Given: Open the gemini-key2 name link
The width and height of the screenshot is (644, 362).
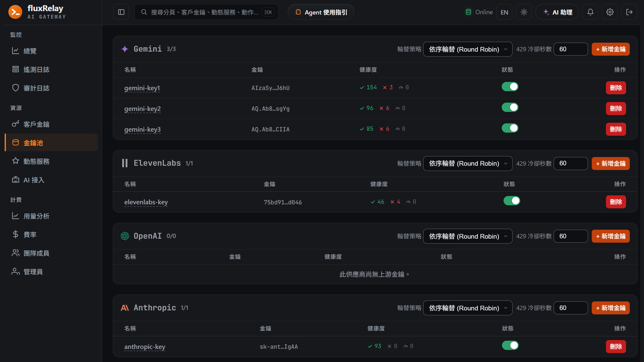Looking at the screenshot, I should click(x=143, y=109).
